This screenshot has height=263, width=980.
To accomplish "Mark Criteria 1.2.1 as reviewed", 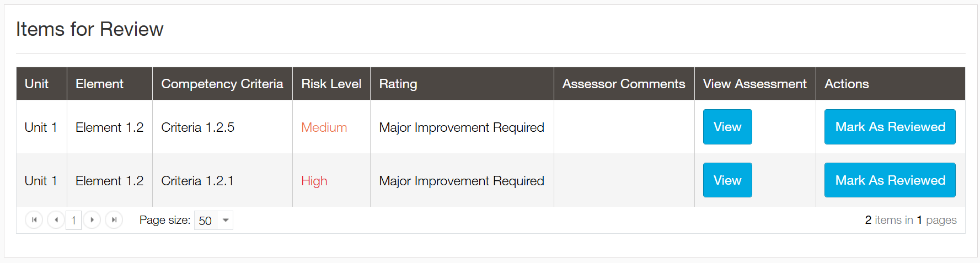I will point(890,180).
